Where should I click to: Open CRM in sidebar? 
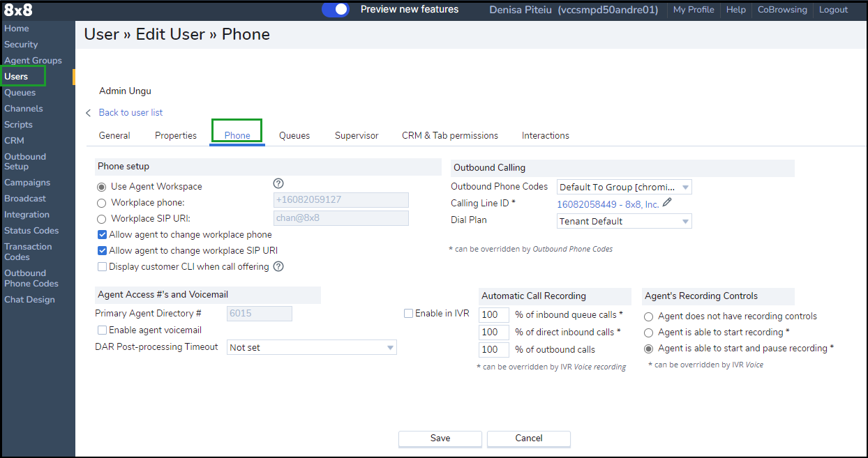coord(14,141)
